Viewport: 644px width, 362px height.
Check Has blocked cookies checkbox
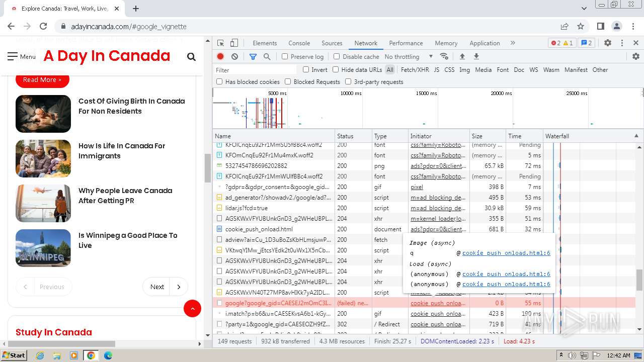219,82
